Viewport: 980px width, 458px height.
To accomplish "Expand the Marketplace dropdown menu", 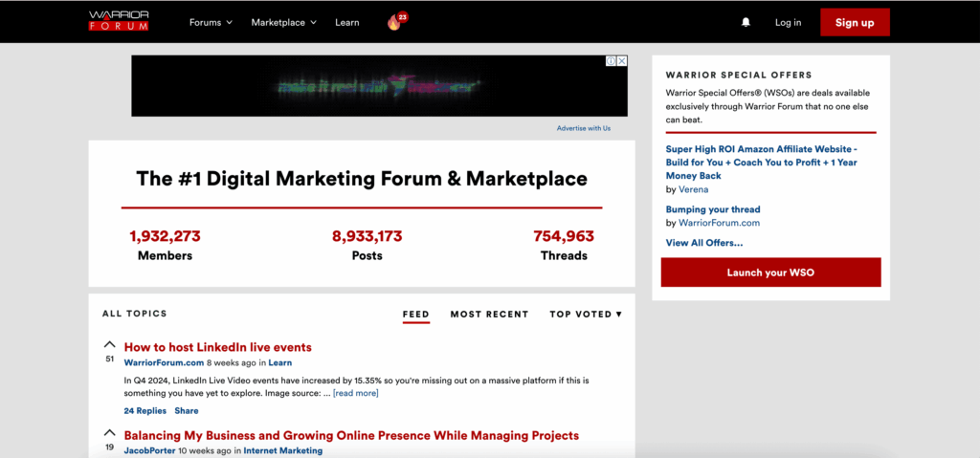I will [x=283, y=23].
